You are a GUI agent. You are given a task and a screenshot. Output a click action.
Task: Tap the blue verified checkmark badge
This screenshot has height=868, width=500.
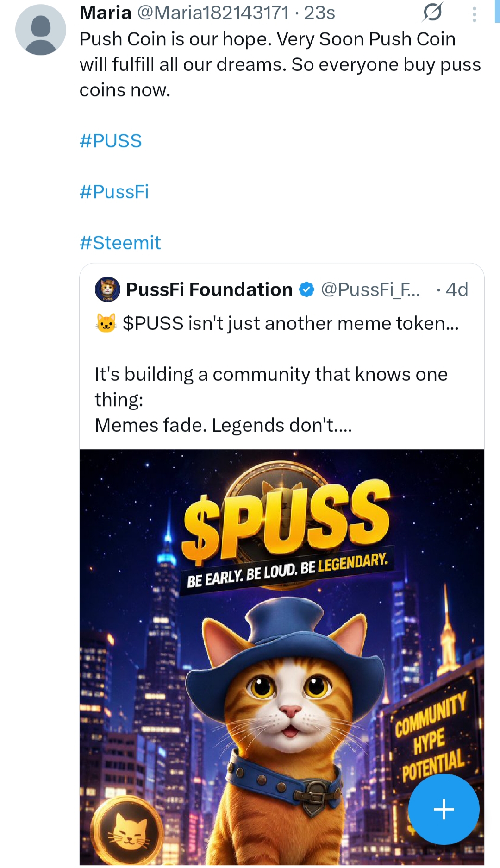[306, 289]
